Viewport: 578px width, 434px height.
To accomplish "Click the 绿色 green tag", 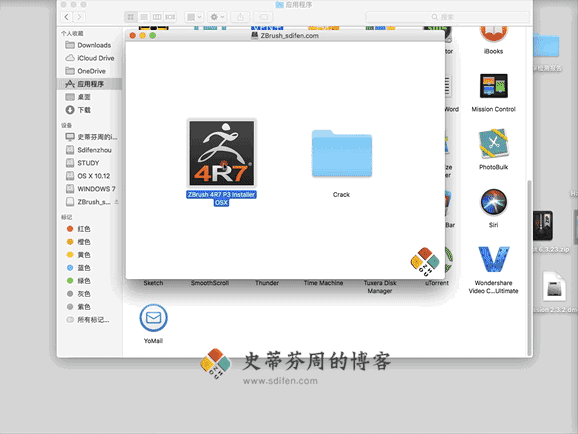I will 89,281.
